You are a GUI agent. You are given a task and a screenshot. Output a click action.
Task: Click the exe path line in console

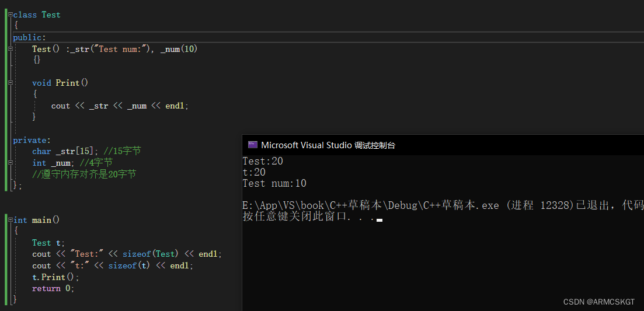(443, 206)
